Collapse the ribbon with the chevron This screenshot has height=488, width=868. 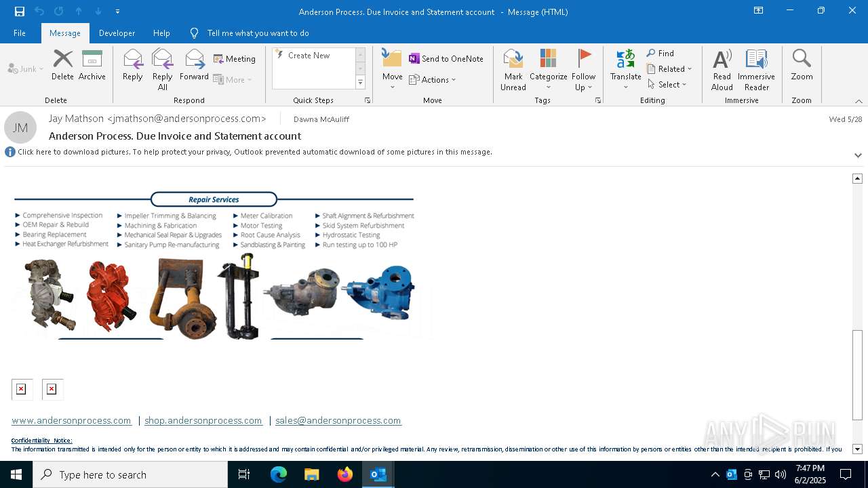pos(859,101)
